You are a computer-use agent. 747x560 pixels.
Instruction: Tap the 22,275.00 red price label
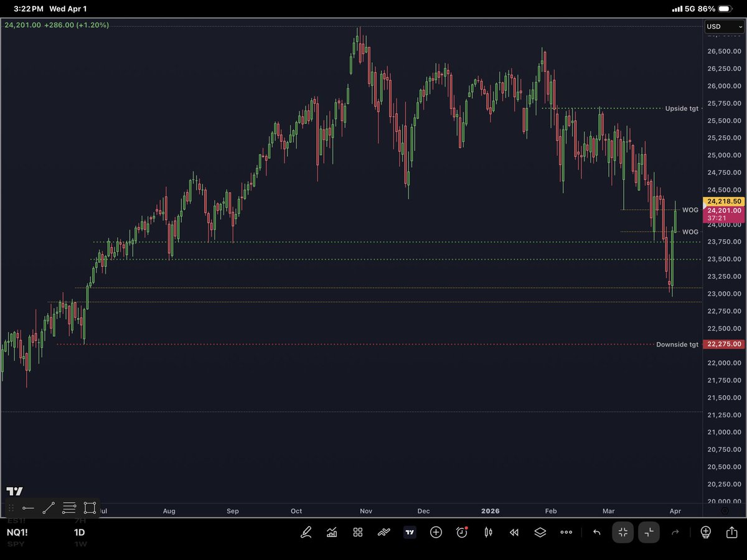[723, 344]
